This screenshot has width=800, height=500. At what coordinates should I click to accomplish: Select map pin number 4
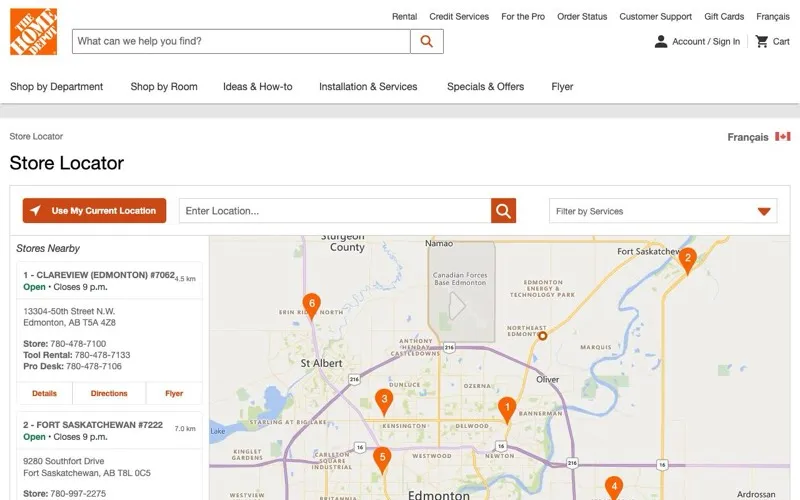click(614, 487)
